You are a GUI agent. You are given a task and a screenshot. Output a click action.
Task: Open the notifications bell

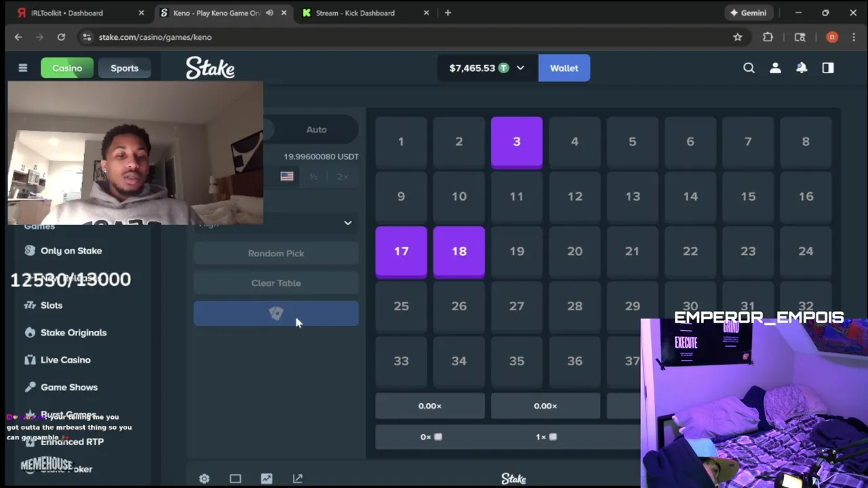coord(802,68)
